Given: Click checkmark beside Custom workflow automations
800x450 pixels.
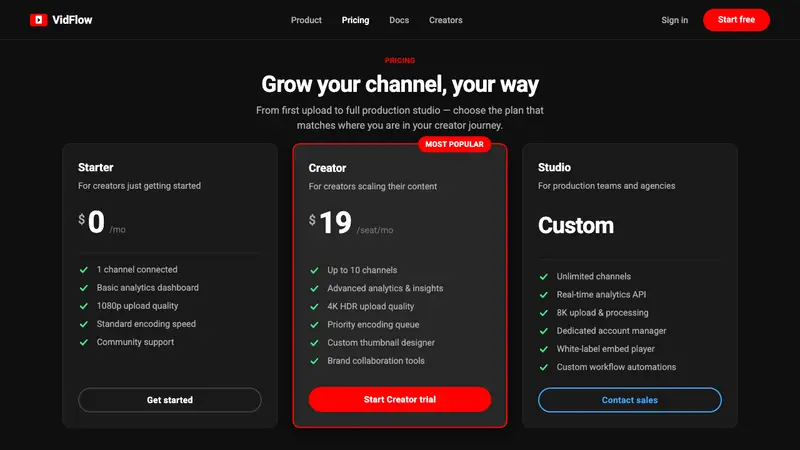Looking at the screenshot, I should coord(544,367).
